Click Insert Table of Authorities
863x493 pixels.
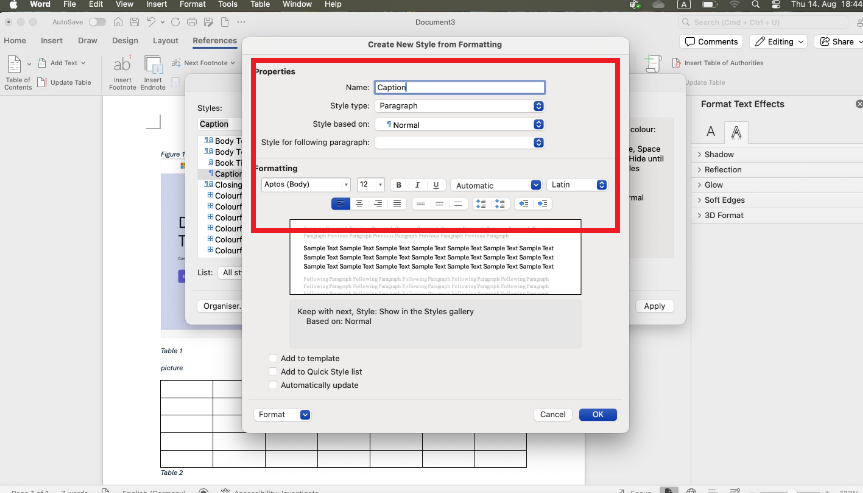pos(718,63)
